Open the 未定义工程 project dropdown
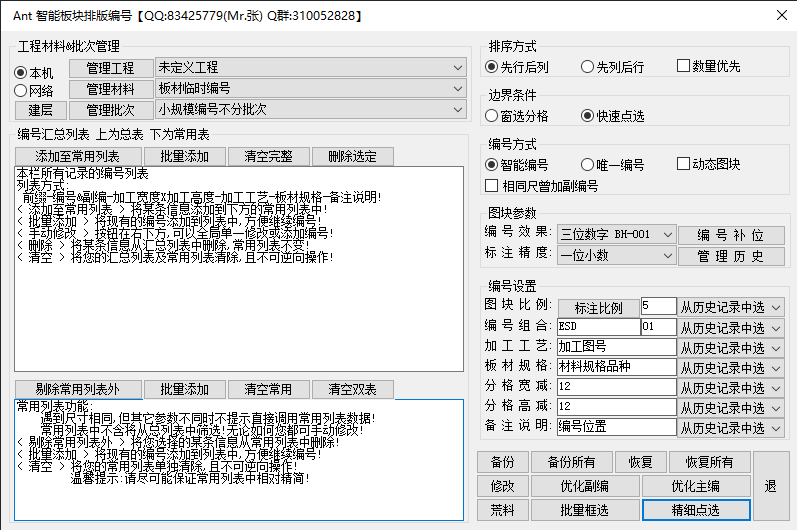This screenshot has height=530, width=797. coord(310,68)
